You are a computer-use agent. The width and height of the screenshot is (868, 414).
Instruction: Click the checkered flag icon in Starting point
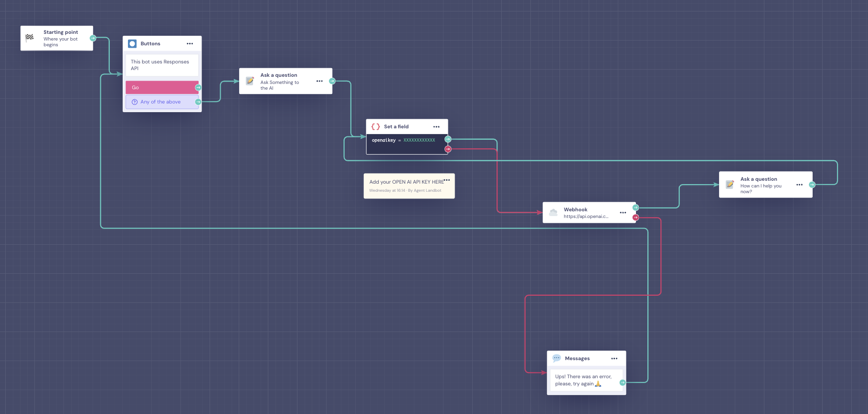(30, 38)
